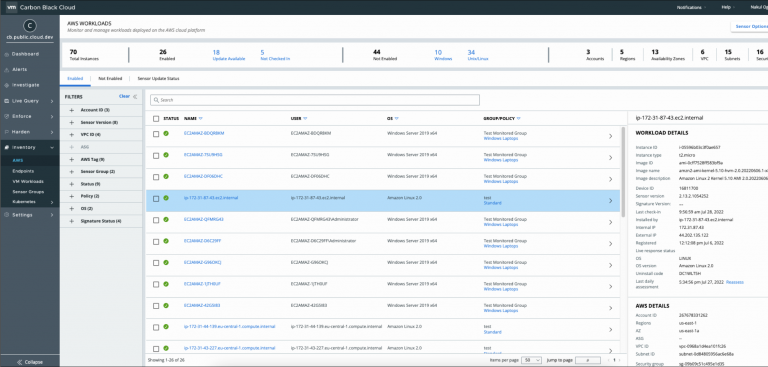Clear all filters
768x367 pixels.
tap(124, 97)
